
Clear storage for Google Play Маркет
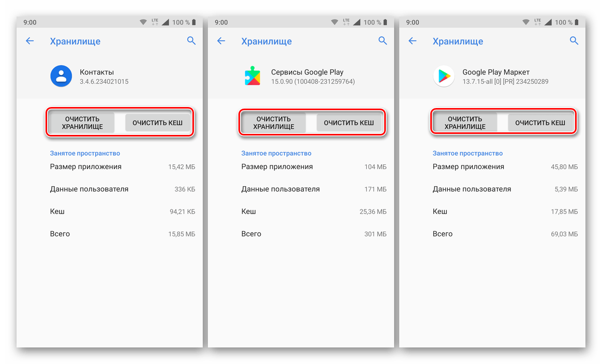pos(465,123)
